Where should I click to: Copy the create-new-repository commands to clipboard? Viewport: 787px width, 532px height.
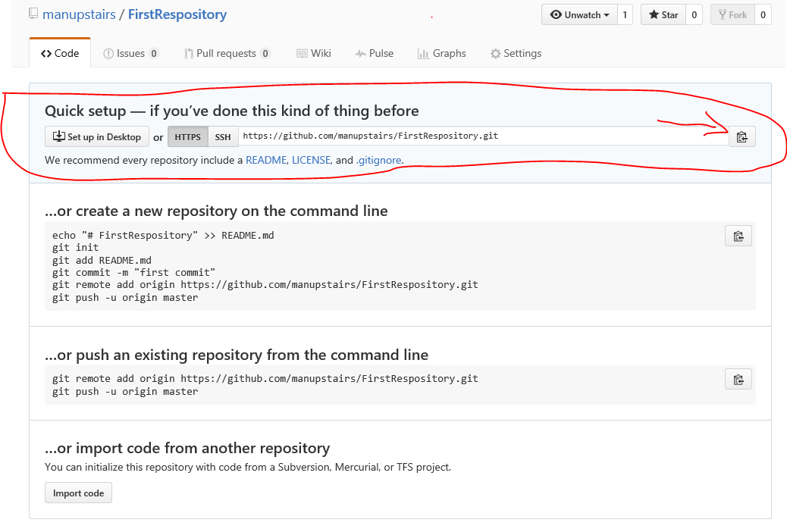[x=738, y=236]
